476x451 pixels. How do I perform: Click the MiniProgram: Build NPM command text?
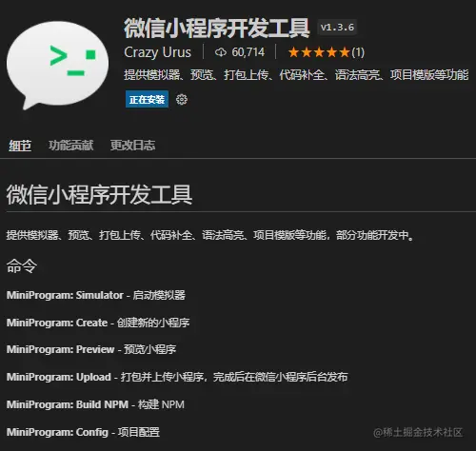coord(68,404)
